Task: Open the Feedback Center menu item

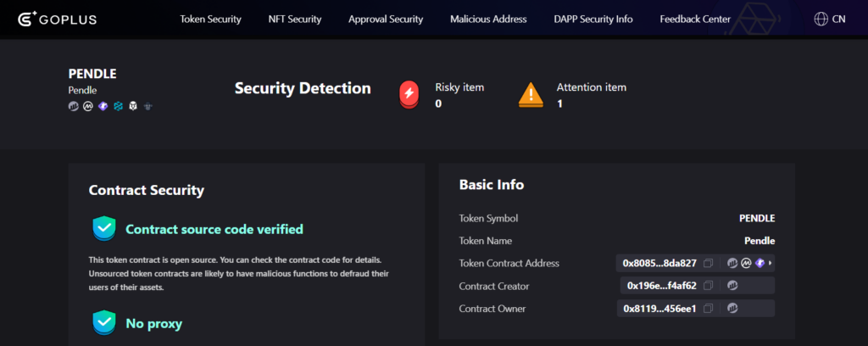Action: (x=695, y=20)
